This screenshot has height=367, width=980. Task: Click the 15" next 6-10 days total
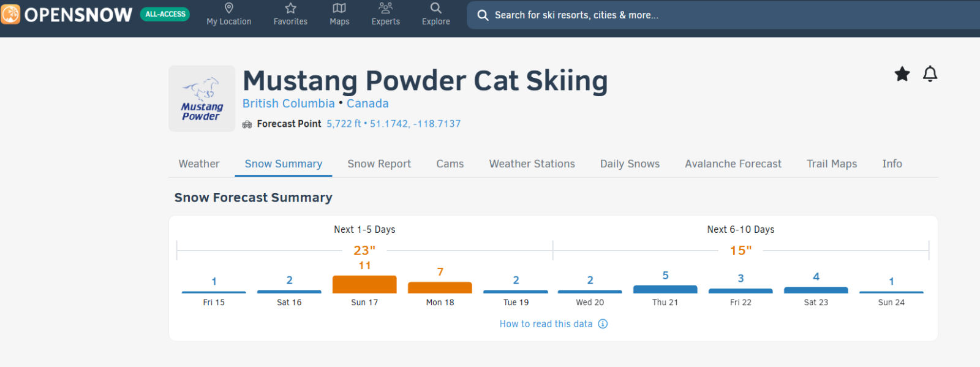pyautogui.click(x=741, y=251)
